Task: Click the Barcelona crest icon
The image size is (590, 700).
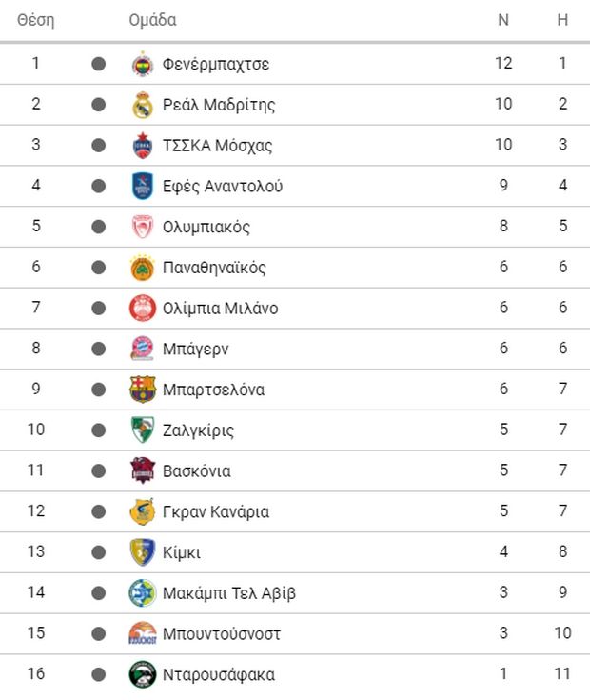Action: (142, 390)
